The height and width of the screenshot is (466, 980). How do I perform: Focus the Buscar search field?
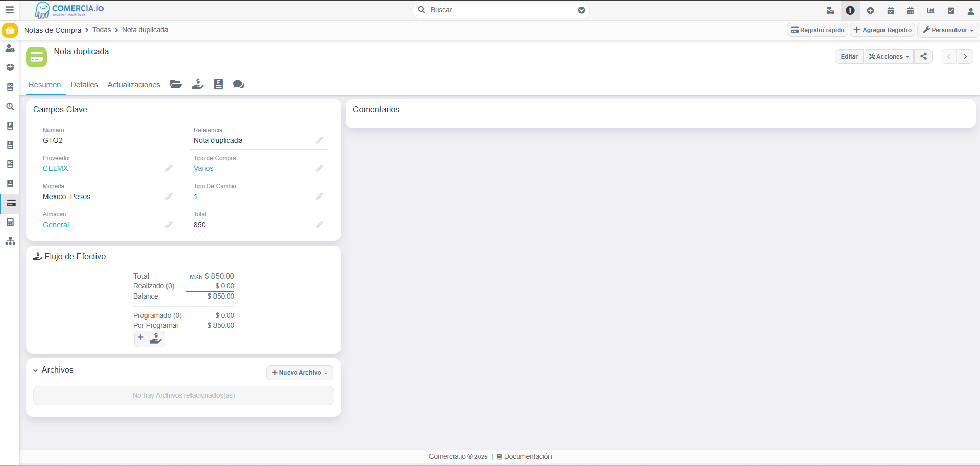[x=500, y=10]
